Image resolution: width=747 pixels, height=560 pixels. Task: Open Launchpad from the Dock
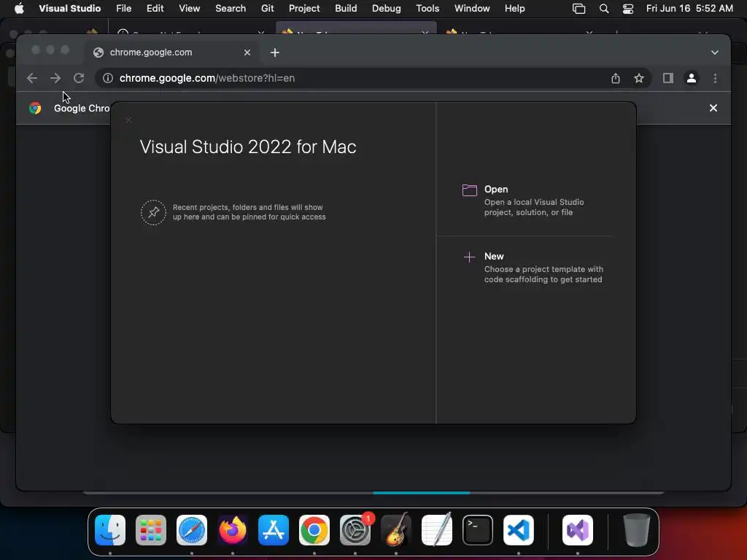(x=151, y=530)
